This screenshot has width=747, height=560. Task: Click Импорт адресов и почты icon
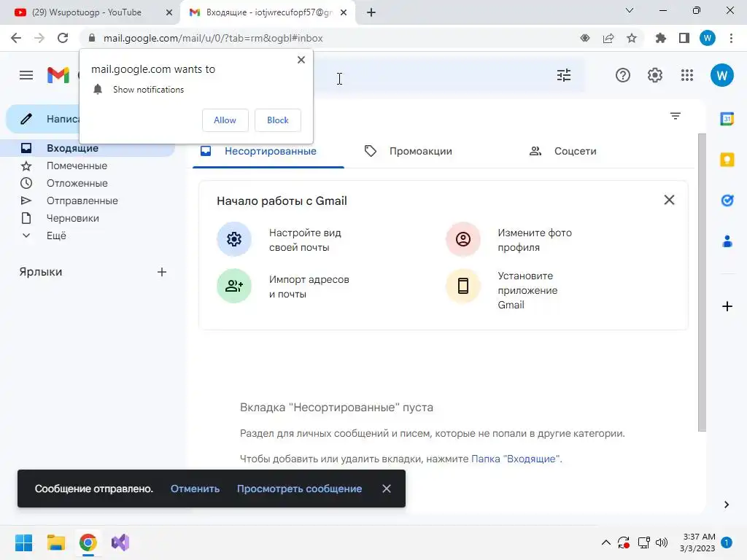[234, 286]
